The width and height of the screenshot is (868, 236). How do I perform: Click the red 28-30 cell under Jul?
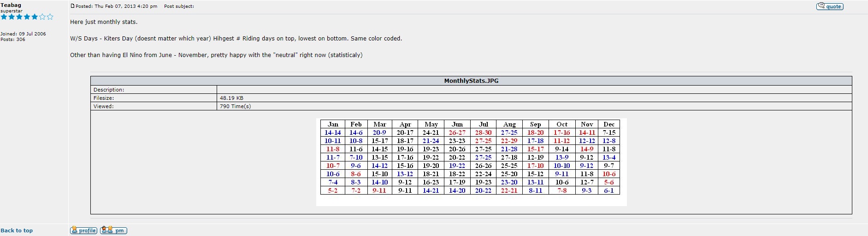pyautogui.click(x=483, y=132)
